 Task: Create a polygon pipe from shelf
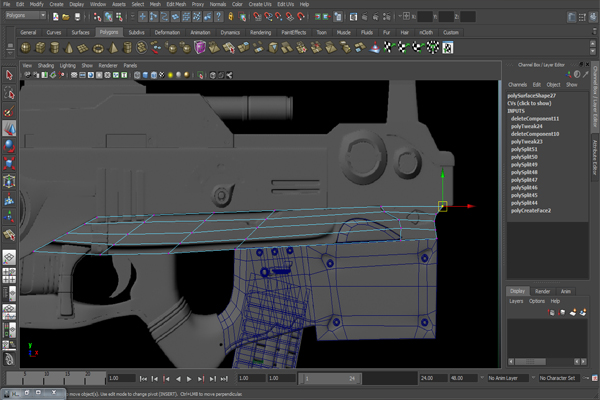pyautogui.click(x=127, y=48)
